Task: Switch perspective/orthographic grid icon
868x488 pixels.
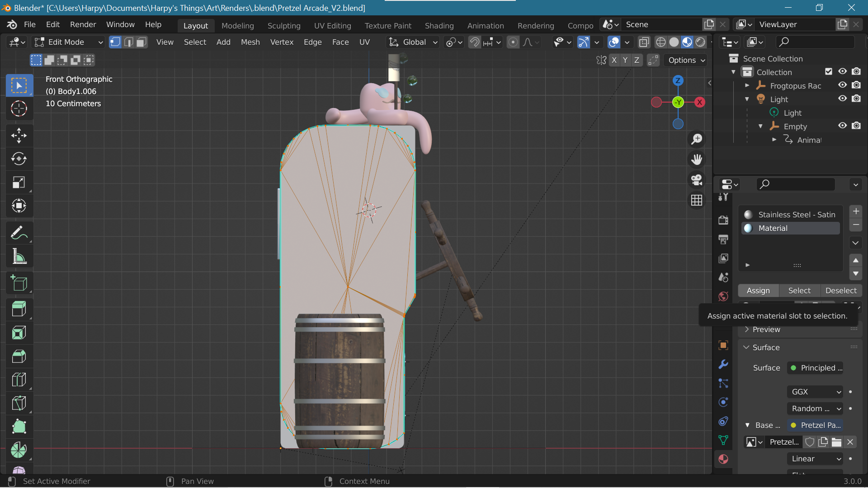Action: pos(697,200)
